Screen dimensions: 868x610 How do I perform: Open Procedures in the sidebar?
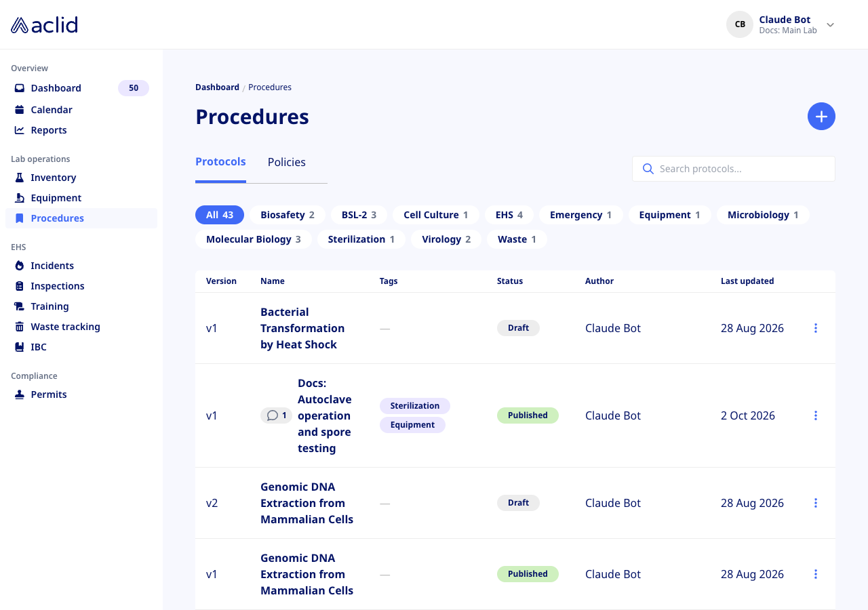pyautogui.click(x=81, y=218)
